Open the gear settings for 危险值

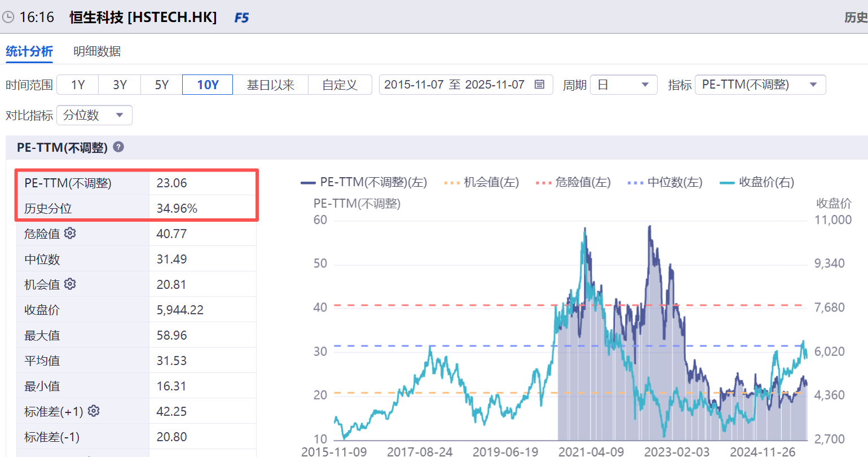click(70, 233)
